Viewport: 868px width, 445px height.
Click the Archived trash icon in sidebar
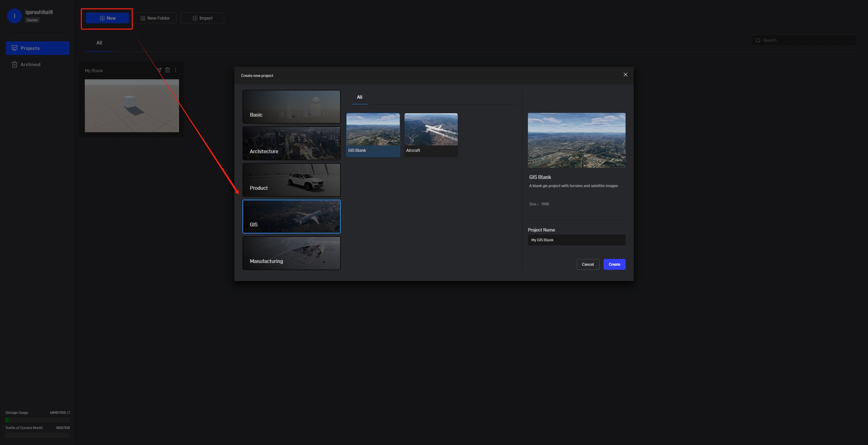15,64
